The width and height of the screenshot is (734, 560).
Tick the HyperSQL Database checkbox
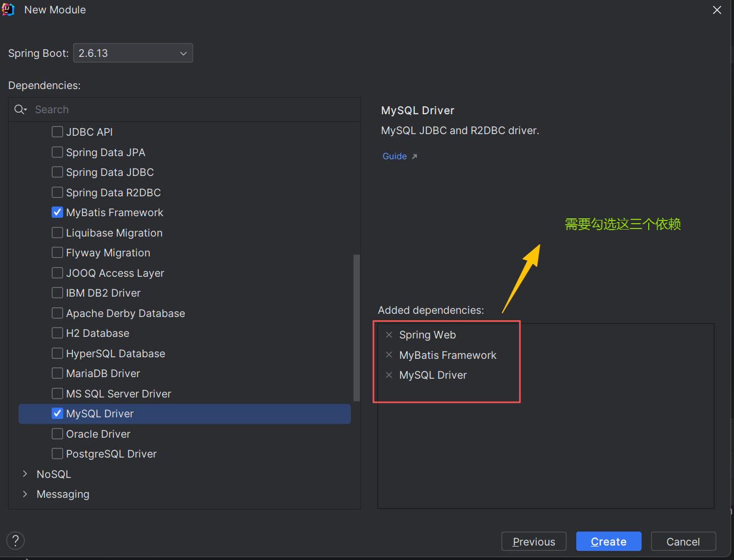[57, 353]
